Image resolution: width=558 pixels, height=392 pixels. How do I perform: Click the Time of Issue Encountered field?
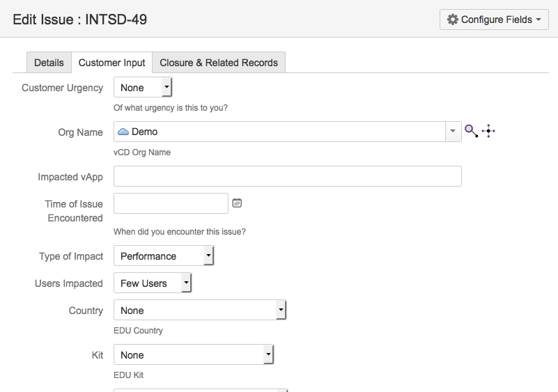(171, 203)
